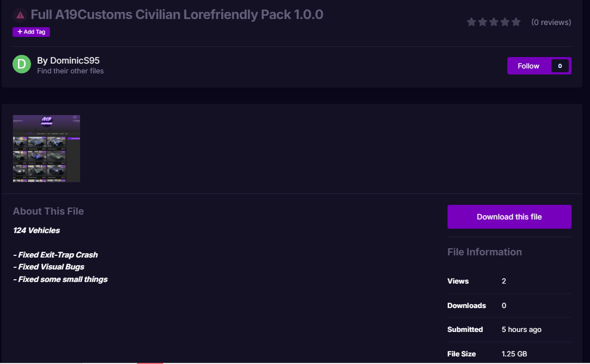Click the first rating star
The image size is (590, 364).
471,22
